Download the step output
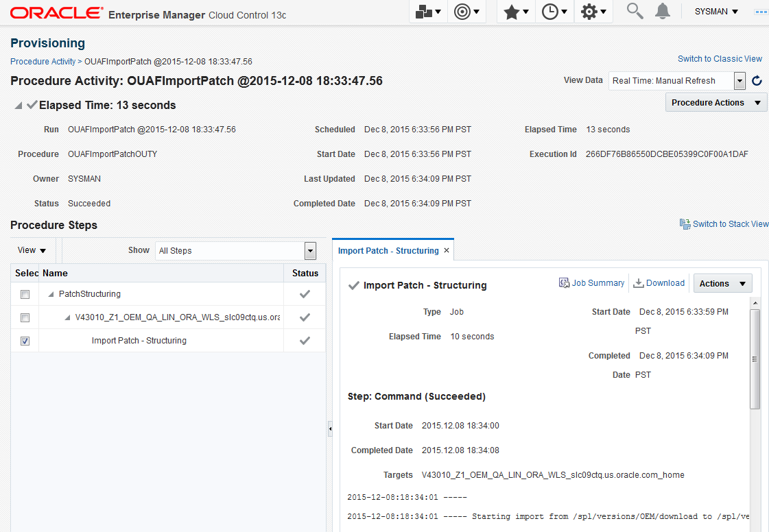Image resolution: width=769 pixels, height=532 pixels. pyautogui.click(x=659, y=283)
